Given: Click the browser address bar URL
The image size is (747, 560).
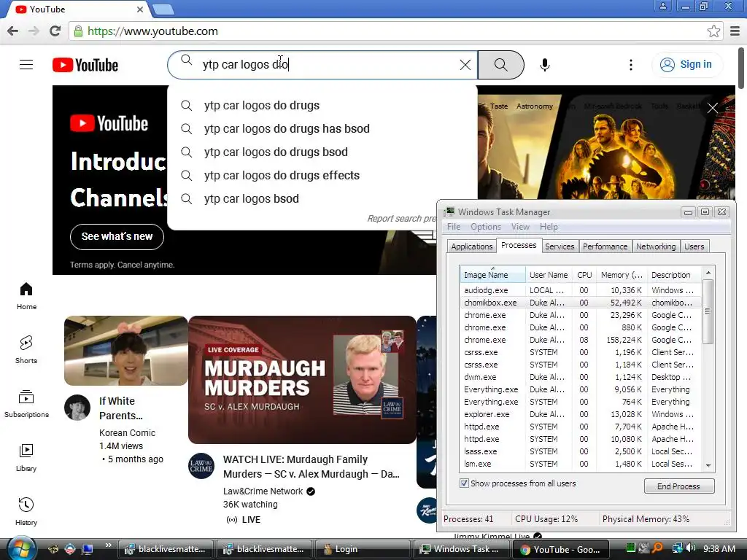Looking at the screenshot, I should tap(152, 31).
